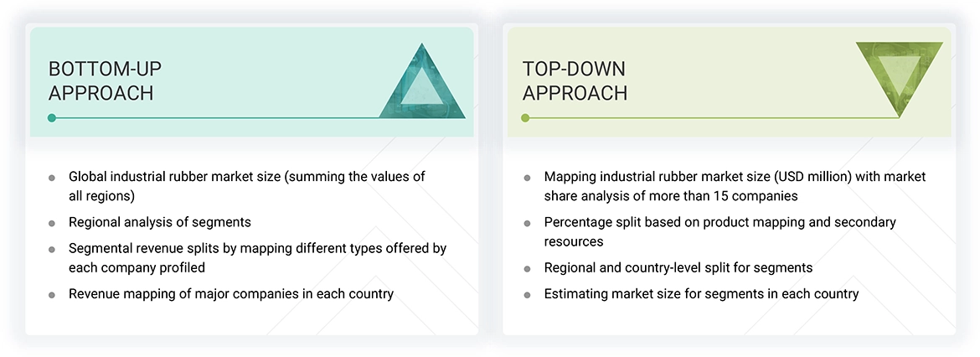
Task: Select the "BOTTOM-UP APPROACH" heading
Action: tap(101, 81)
